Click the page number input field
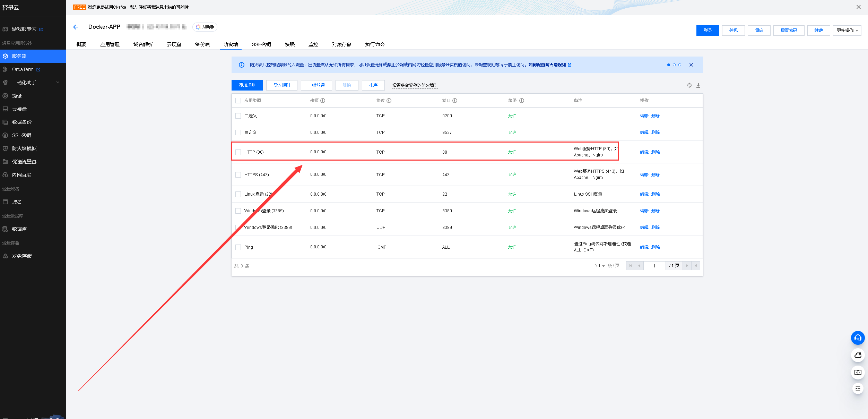Screen dimensions: 868x419 pos(654,266)
